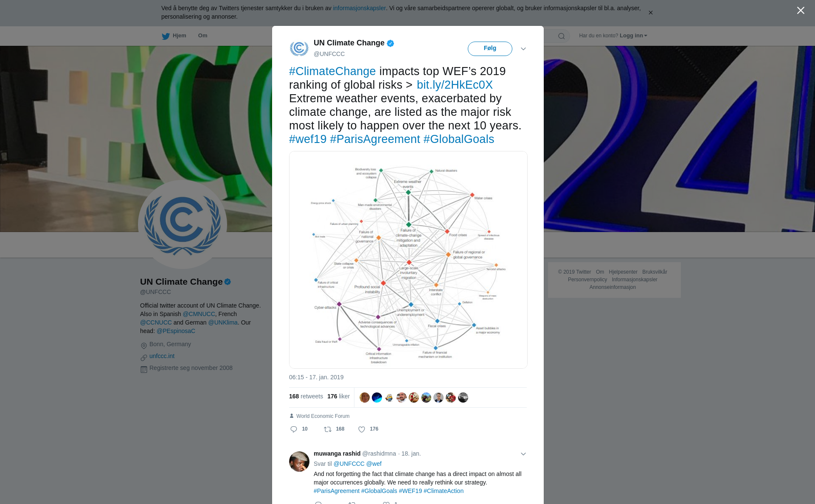Open muwanga rashid's profile picture
Viewport: 815px width, 504px height.
(299, 462)
